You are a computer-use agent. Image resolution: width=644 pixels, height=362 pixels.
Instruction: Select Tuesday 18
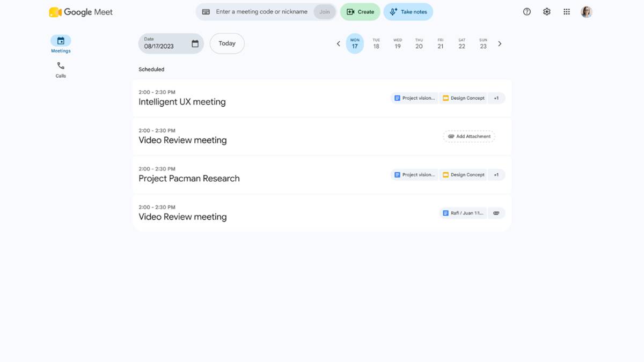click(376, 43)
